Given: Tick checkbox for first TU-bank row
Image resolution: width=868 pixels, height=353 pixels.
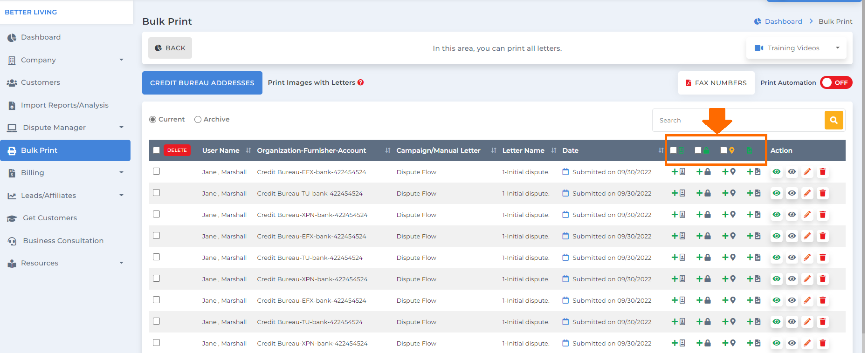Looking at the screenshot, I should click(x=157, y=193).
